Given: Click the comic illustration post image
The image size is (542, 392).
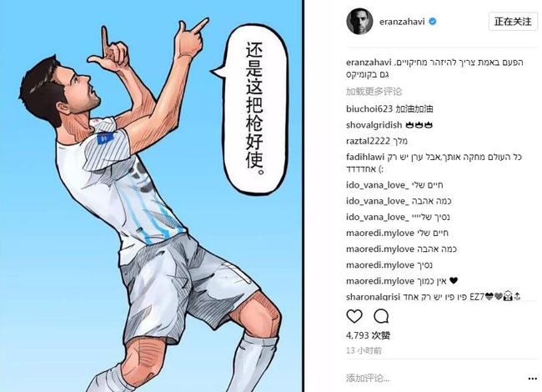Looking at the screenshot, I should pos(151,196).
